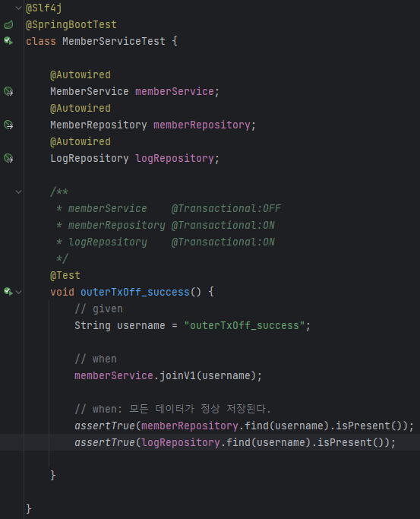Click the '@Transactional:OFF' text in Javadoc
Viewport: 420px width, 519px height.
[226, 208]
